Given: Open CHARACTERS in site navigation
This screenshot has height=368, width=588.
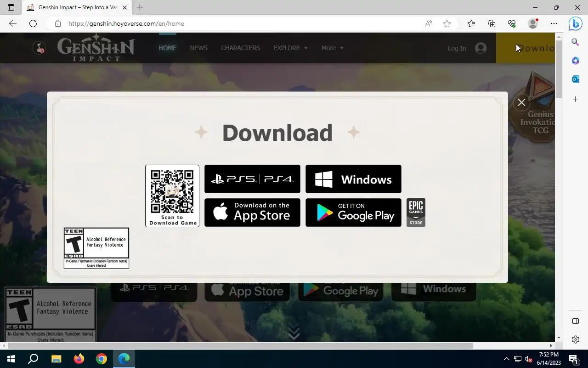Looking at the screenshot, I should pos(240,48).
